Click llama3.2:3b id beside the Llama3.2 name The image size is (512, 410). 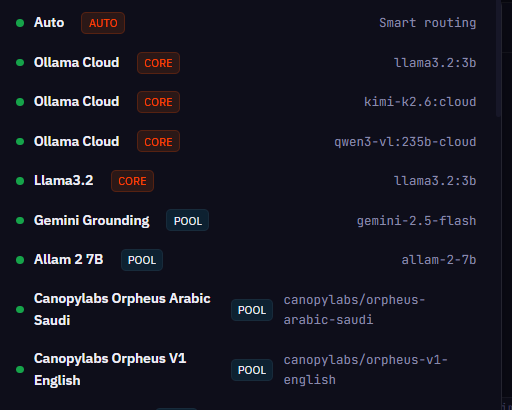(435, 181)
